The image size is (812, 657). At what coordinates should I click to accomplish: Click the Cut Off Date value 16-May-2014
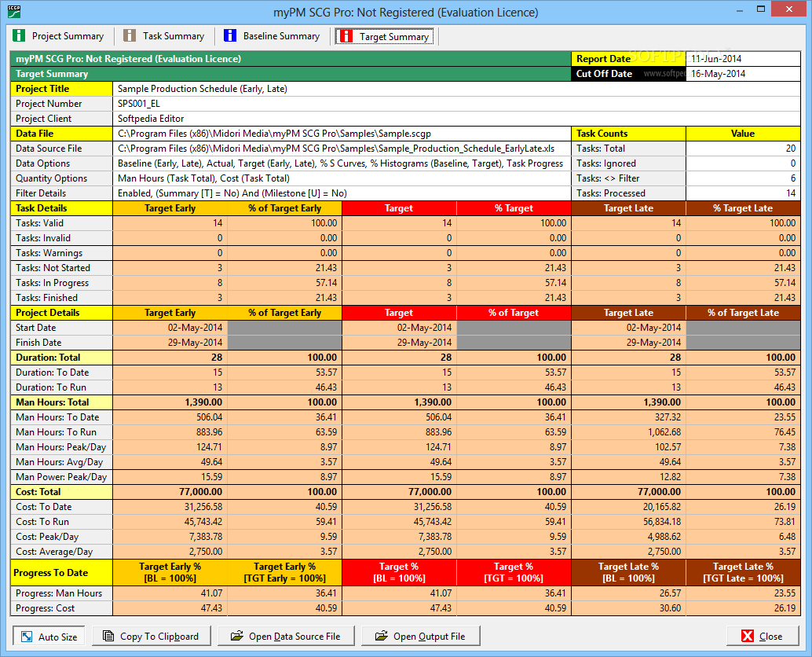743,74
